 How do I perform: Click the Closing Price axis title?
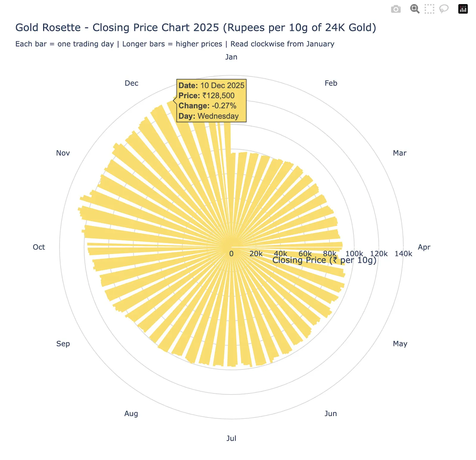click(x=324, y=260)
